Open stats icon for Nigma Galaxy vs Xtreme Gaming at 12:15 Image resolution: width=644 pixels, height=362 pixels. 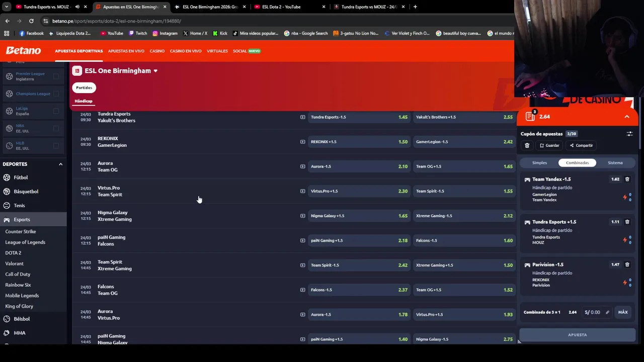302,216
